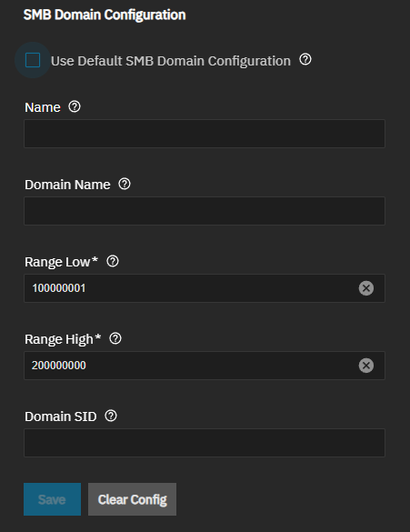Open help tooltip for Use Default SMB Domain Configuration
Screen dimensions: 410x532
click(x=305, y=59)
